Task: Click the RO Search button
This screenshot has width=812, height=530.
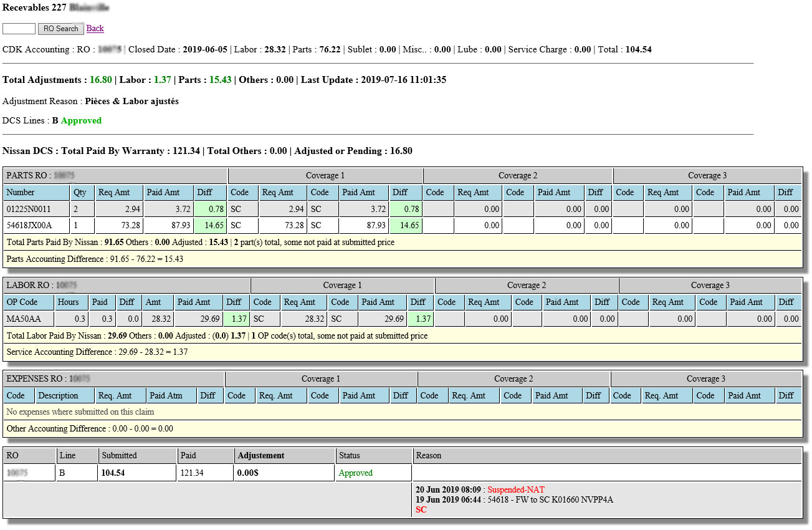Action: pos(61,29)
